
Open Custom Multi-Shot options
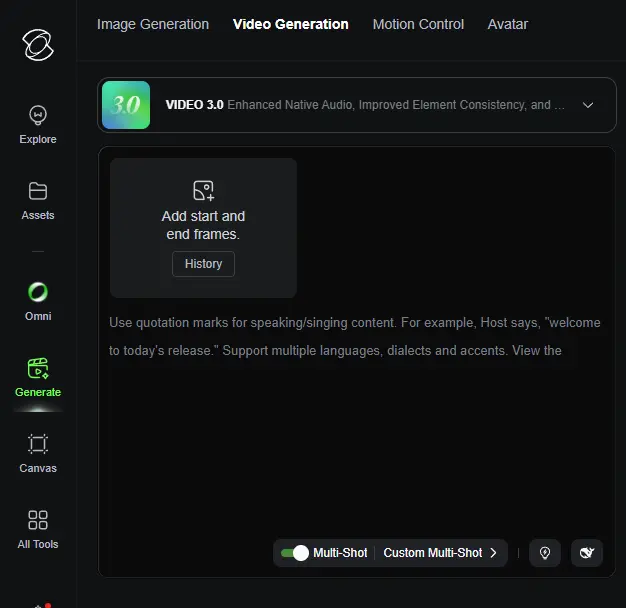pos(440,553)
